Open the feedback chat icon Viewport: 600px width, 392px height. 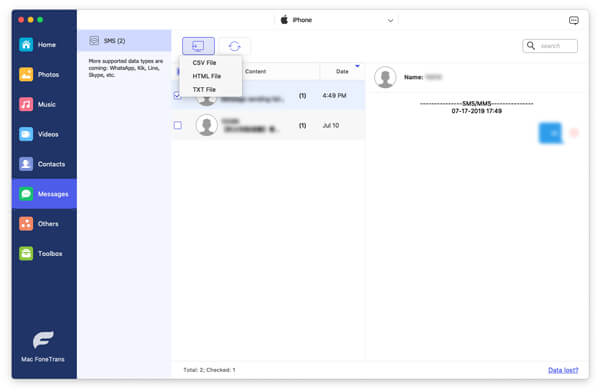point(573,20)
